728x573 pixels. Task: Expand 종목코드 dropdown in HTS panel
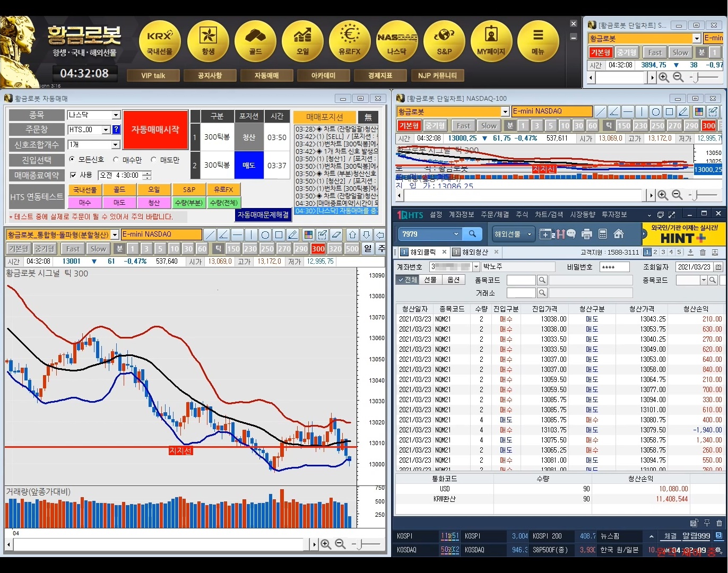(704, 280)
